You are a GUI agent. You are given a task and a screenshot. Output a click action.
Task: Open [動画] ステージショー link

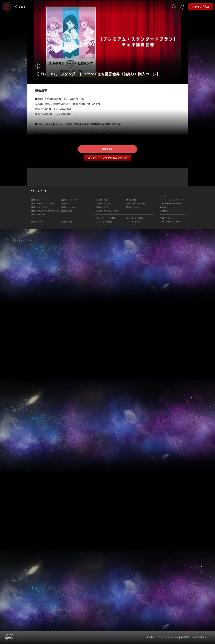click(40, 207)
